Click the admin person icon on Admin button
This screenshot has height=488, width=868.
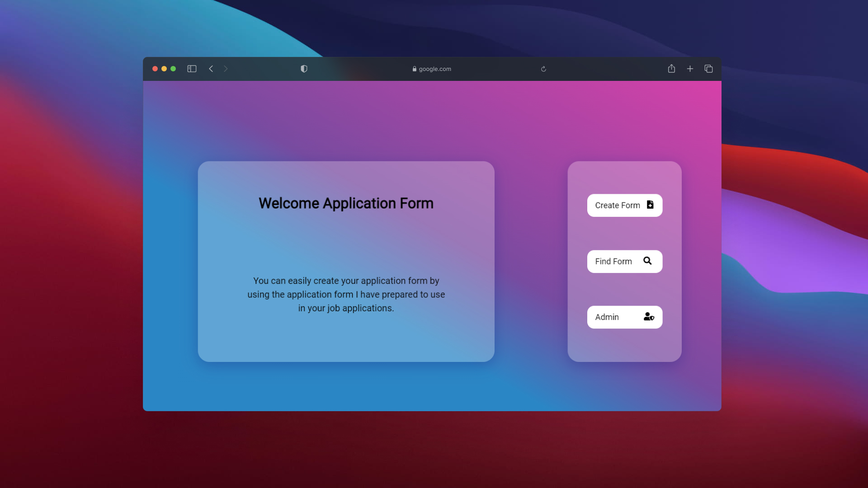(x=649, y=317)
